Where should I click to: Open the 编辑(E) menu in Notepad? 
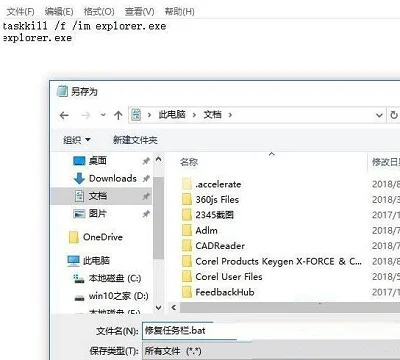(x=59, y=12)
